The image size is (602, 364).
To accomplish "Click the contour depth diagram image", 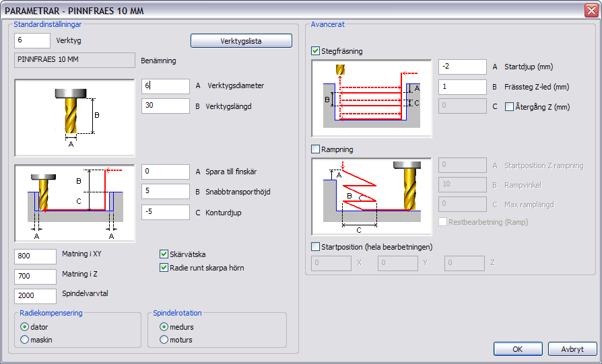I will (x=75, y=203).
